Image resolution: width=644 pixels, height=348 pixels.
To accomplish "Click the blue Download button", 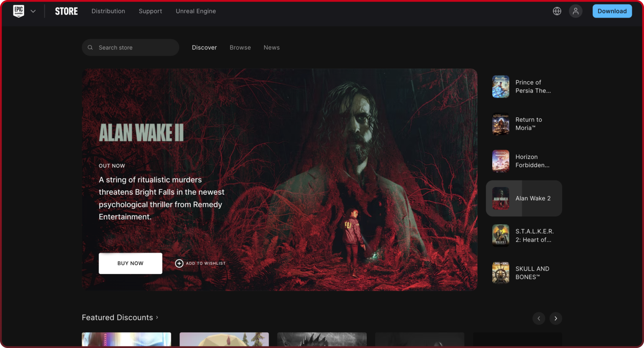I will pos(612,11).
